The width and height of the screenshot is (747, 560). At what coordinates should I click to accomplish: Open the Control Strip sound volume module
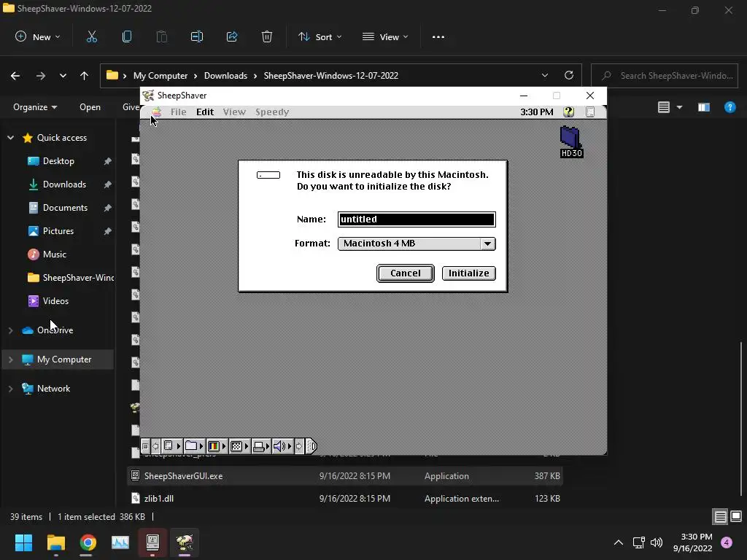(282, 446)
